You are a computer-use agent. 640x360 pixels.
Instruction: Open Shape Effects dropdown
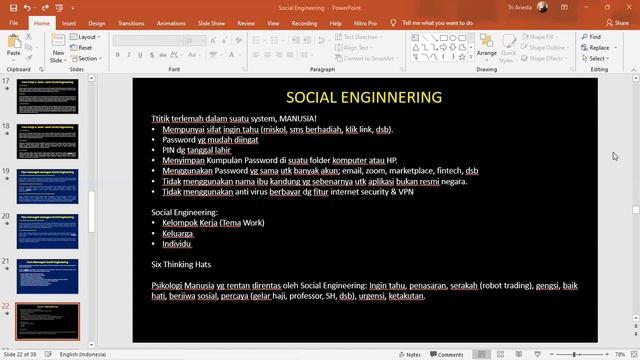point(544,58)
